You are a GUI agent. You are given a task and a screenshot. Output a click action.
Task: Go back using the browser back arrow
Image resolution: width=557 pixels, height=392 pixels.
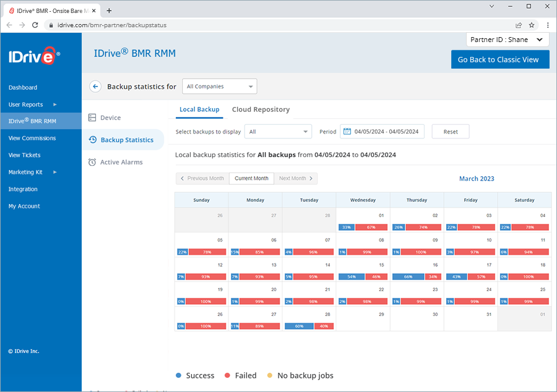[x=9, y=25]
